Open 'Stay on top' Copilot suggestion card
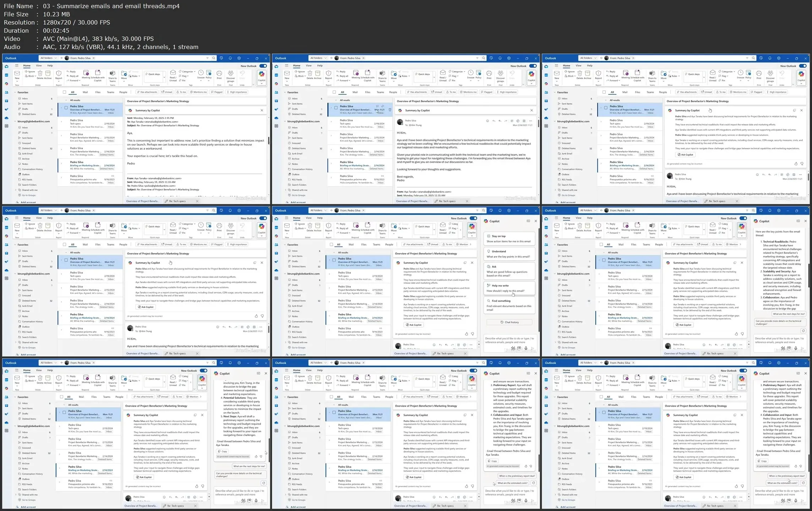This screenshot has height=511, width=812. (x=509, y=239)
